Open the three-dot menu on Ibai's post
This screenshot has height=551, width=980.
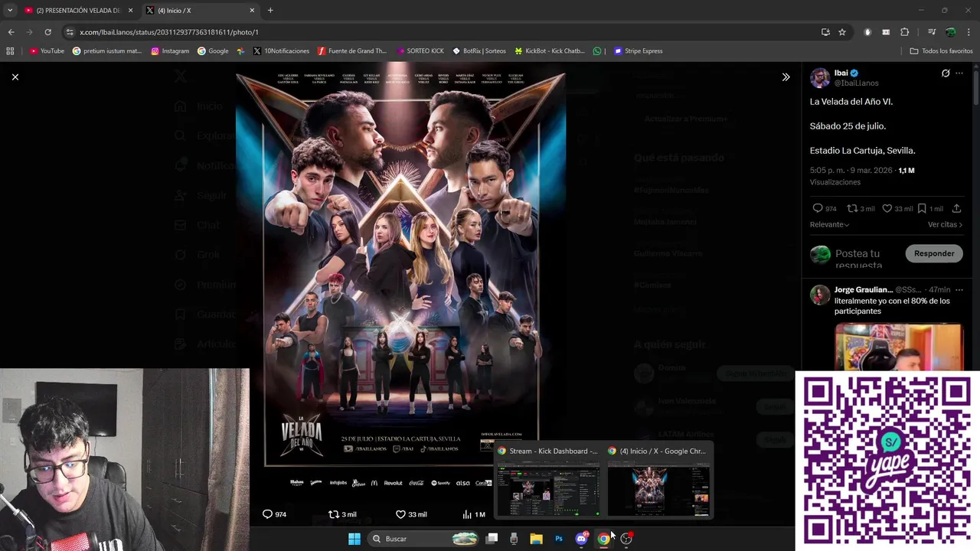pyautogui.click(x=959, y=73)
